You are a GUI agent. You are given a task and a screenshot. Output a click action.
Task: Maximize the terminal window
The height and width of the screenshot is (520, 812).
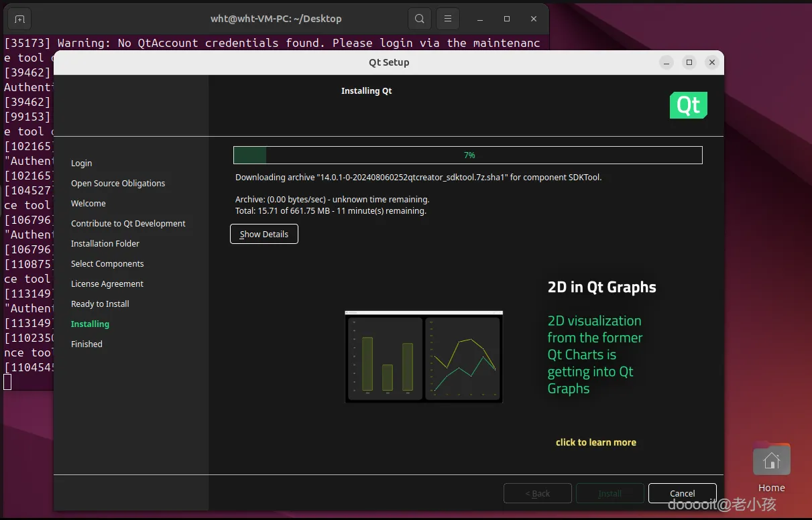click(x=507, y=19)
